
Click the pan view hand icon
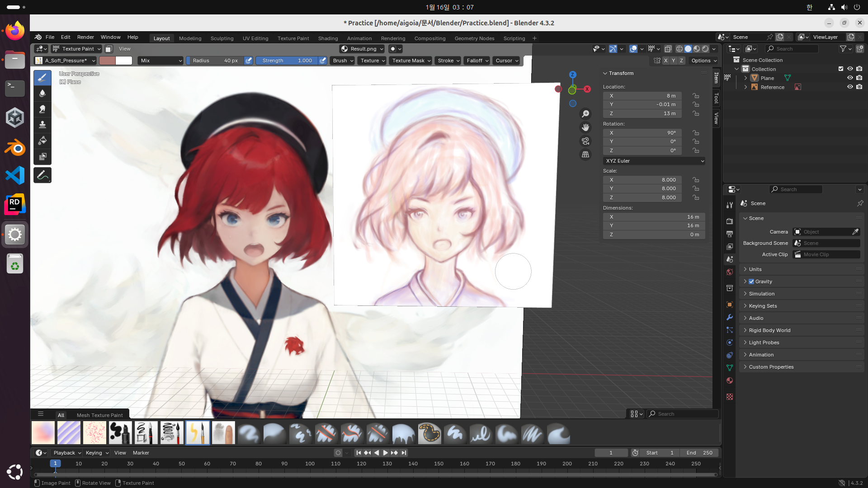coord(585,127)
